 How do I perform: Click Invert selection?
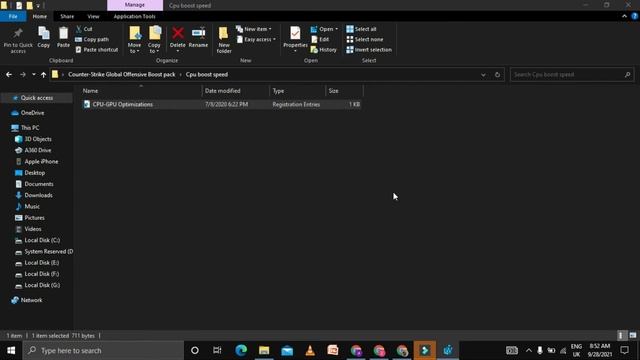[x=369, y=50]
